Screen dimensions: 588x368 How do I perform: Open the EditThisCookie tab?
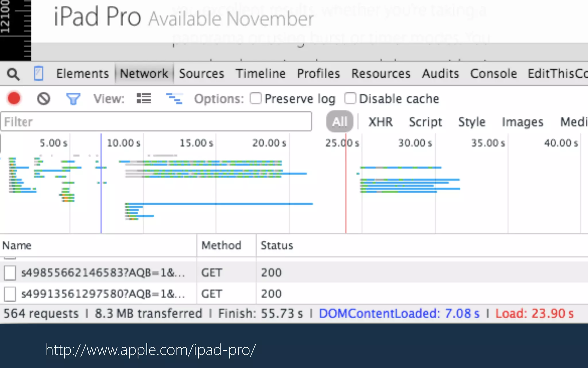(x=558, y=74)
